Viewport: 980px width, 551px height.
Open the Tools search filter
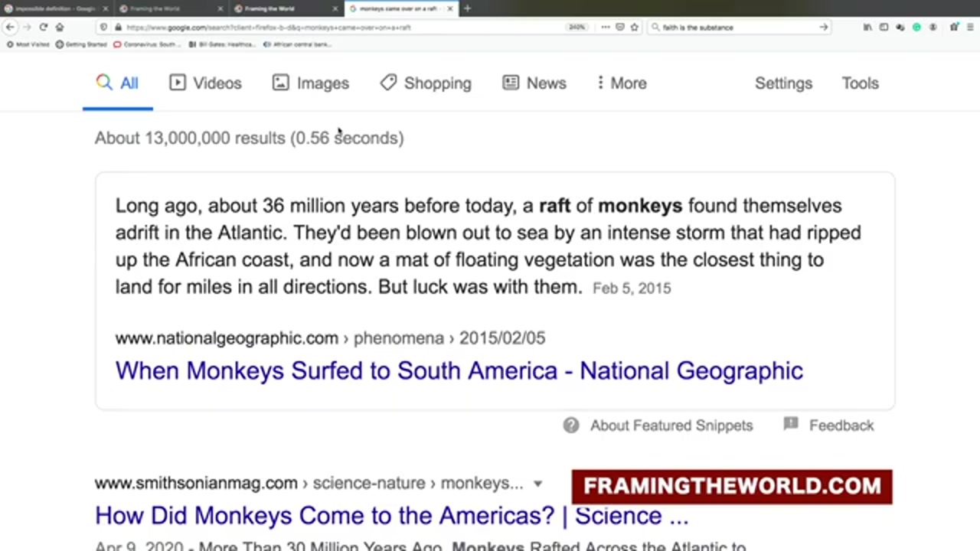pos(861,83)
